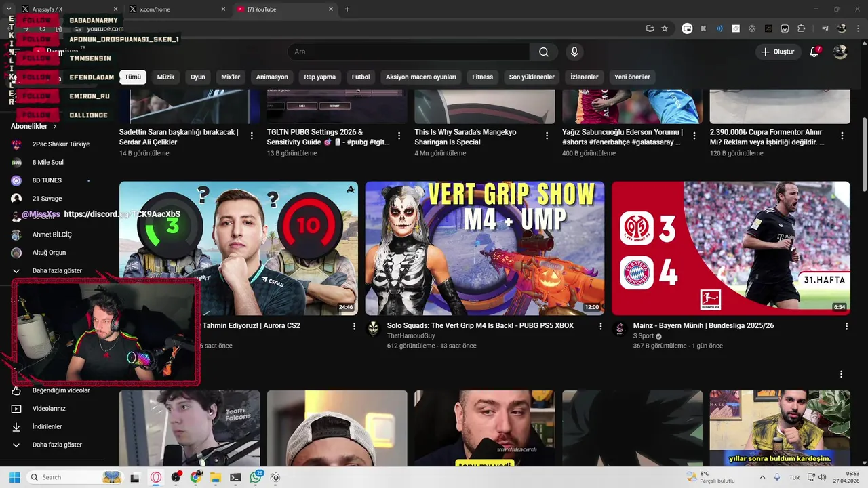The height and width of the screenshot is (488, 868).
Task: Close the x.com/home tab
Action: click(x=224, y=9)
